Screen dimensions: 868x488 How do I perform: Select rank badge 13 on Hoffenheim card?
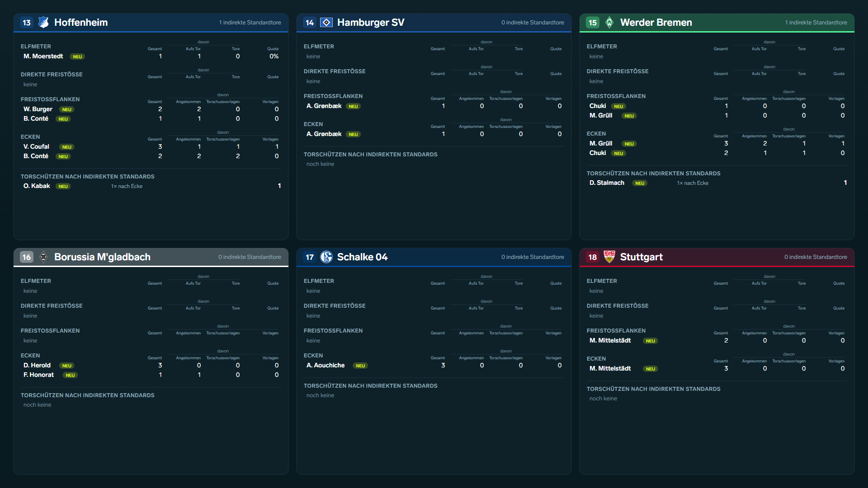coord(27,23)
